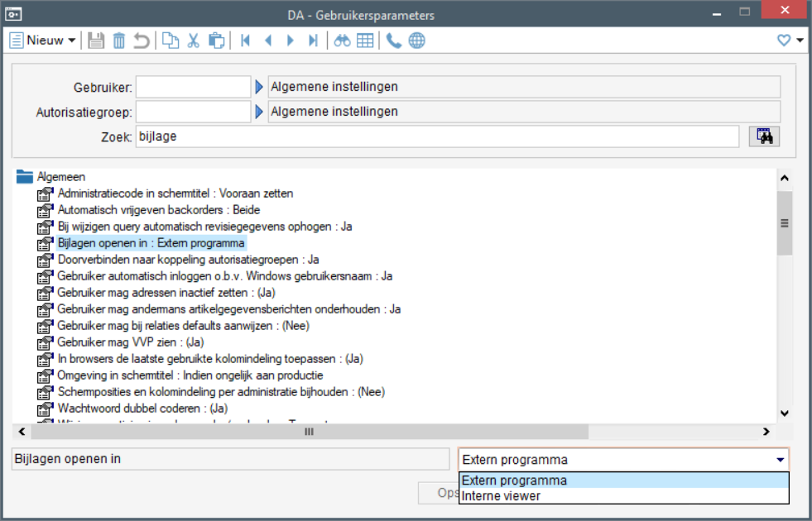
Task: Select 'Interne viewer' from dropdown list
Action: pyautogui.click(x=501, y=496)
